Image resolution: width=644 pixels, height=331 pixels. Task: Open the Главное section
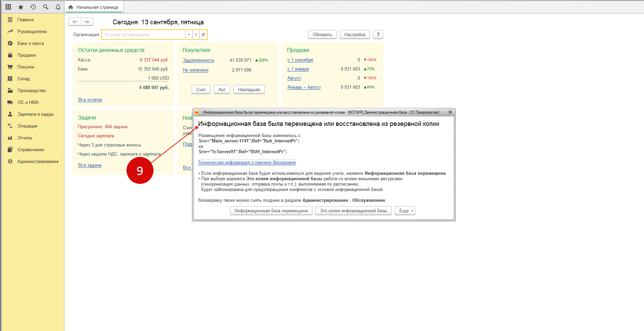pos(26,20)
